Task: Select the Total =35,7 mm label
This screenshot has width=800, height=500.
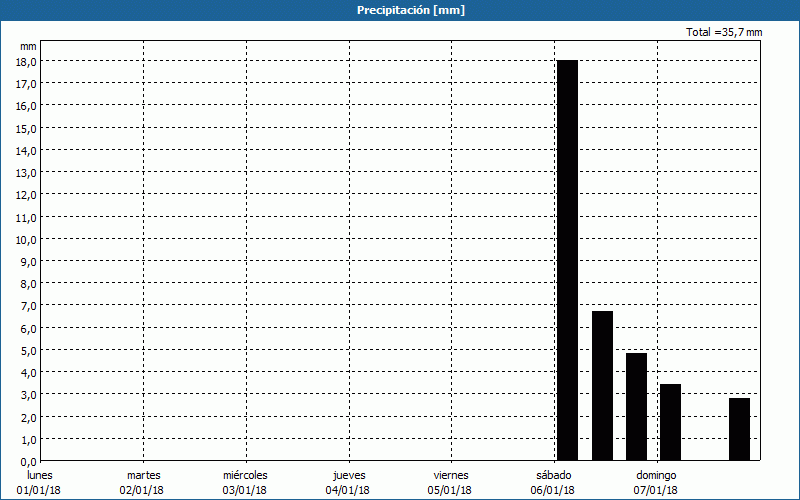Action: point(724,32)
